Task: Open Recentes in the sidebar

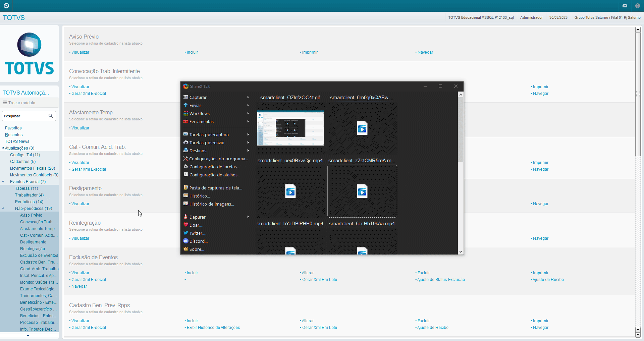Action: [14, 135]
